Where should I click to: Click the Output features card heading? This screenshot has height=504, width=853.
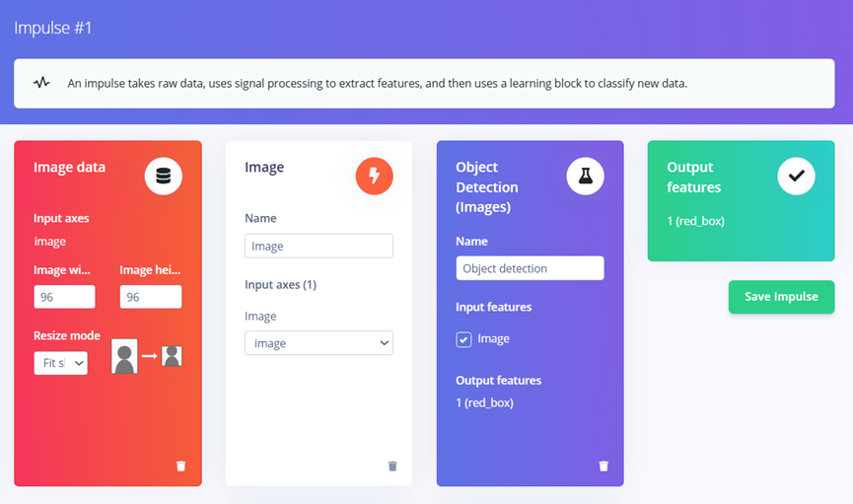693,178
